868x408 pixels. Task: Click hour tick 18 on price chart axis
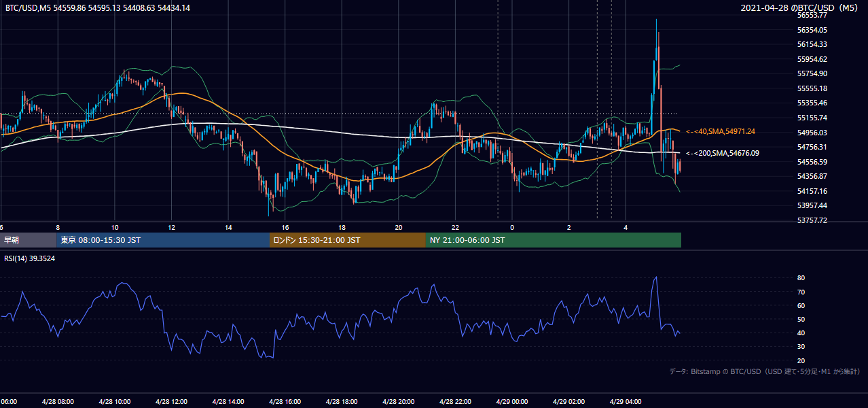pos(342,227)
